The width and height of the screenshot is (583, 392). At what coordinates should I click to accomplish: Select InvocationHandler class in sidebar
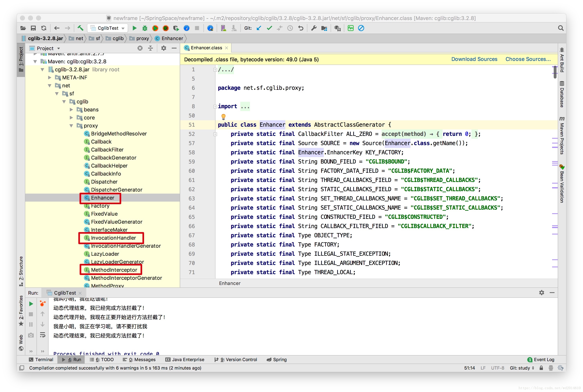click(x=113, y=237)
